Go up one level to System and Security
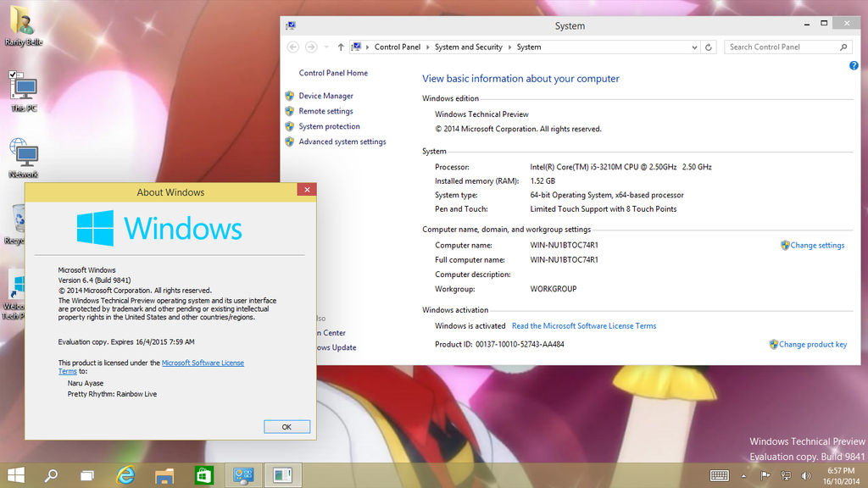The width and height of the screenshot is (868, 488). (341, 47)
